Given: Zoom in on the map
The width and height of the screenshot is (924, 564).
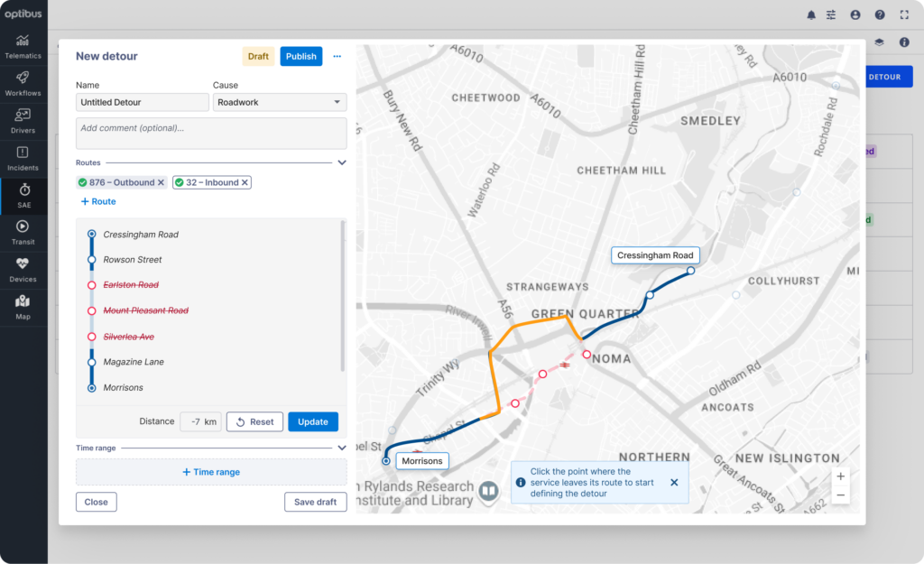Looking at the screenshot, I should click(841, 476).
